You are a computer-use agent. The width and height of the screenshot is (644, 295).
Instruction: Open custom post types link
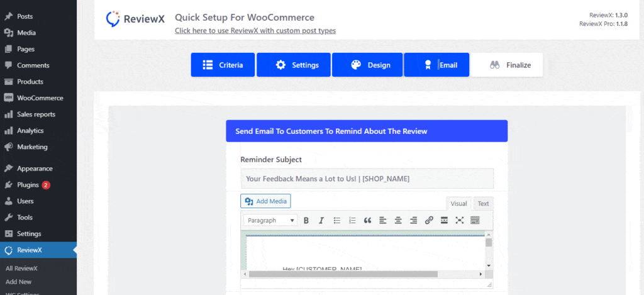tap(255, 31)
